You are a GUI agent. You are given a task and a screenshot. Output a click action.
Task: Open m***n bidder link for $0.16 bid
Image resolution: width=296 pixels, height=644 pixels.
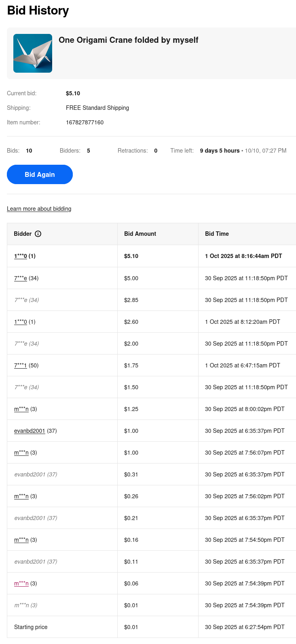click(21, 540)
